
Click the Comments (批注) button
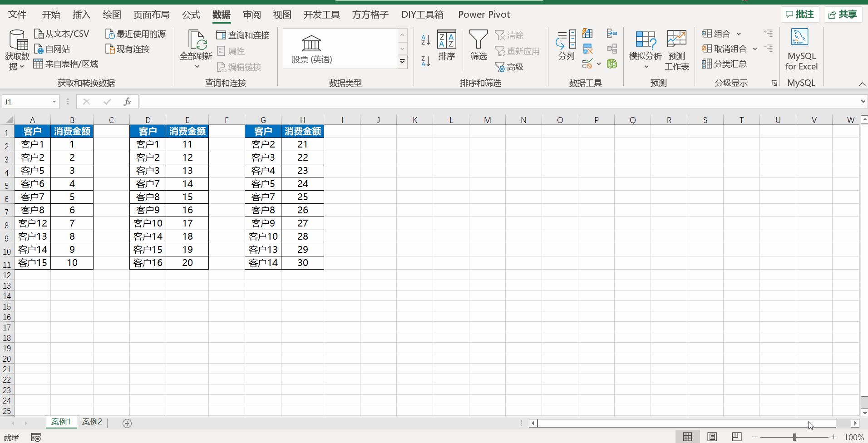(x=799, y=15)
